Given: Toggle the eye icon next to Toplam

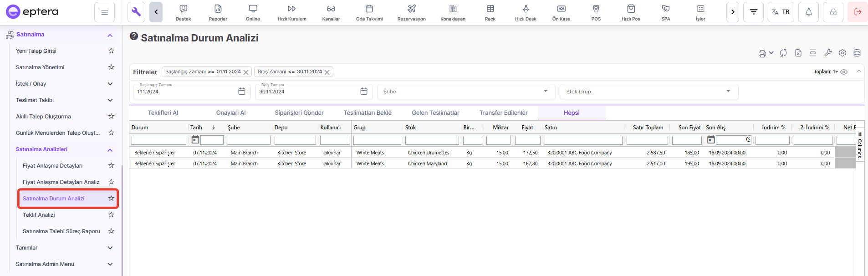Looking at the screenshot, I should tap(844, 72).
